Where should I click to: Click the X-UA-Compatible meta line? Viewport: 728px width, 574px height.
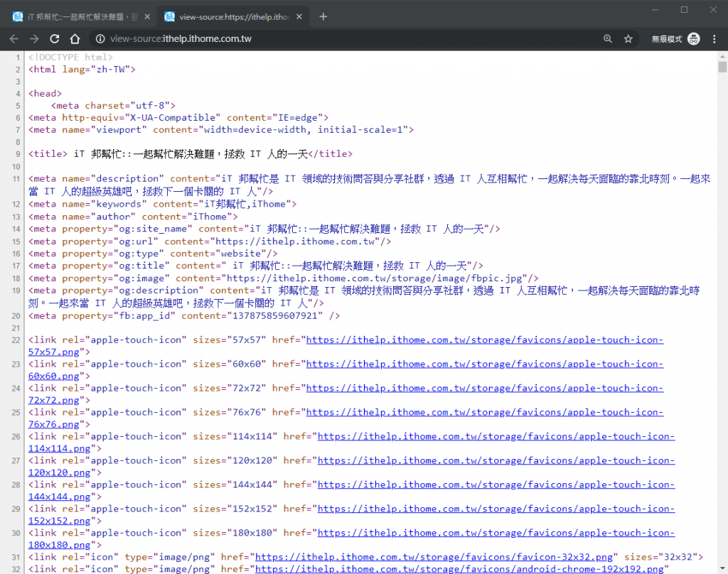point(178,118)
